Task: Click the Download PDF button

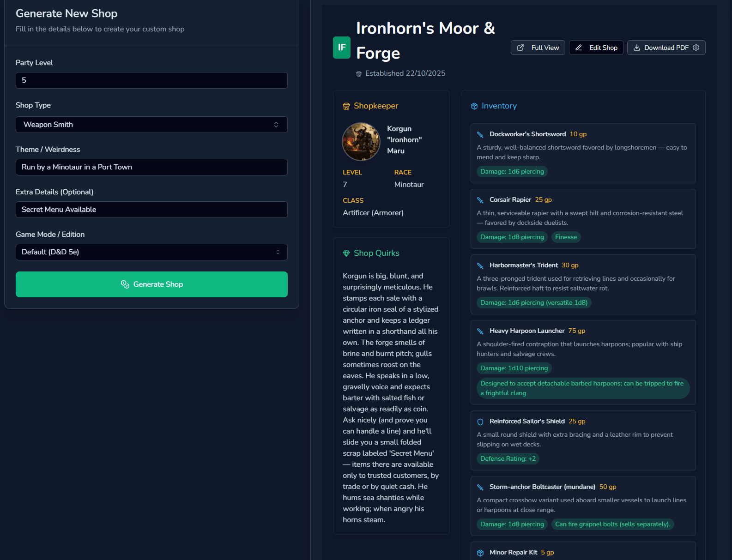Action: click(x=666, y=48)
